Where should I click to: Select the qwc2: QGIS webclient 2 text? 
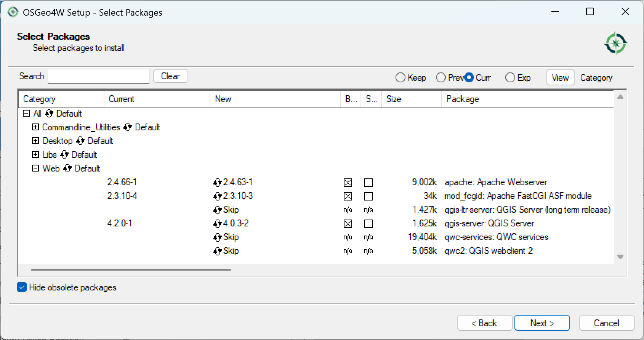tap(489, 251)
